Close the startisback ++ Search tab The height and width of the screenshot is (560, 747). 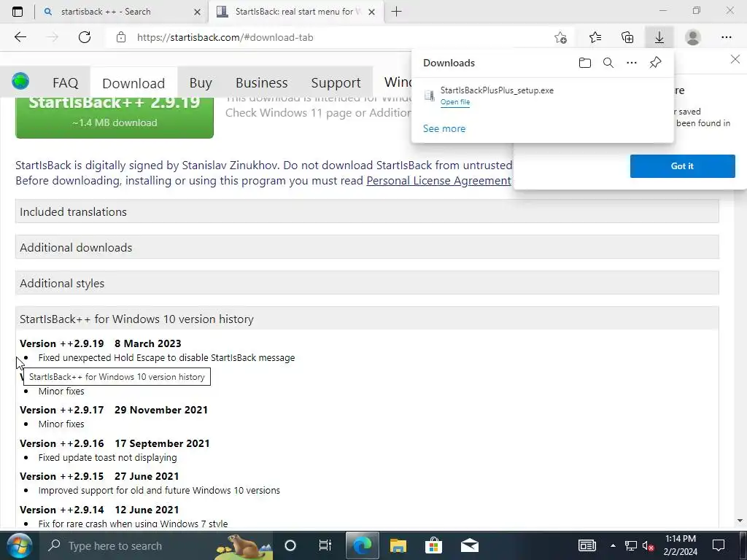click(197, 12)
